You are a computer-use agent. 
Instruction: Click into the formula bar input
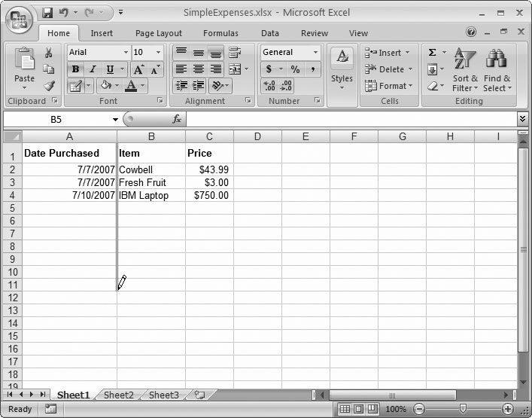pos(351,119)
